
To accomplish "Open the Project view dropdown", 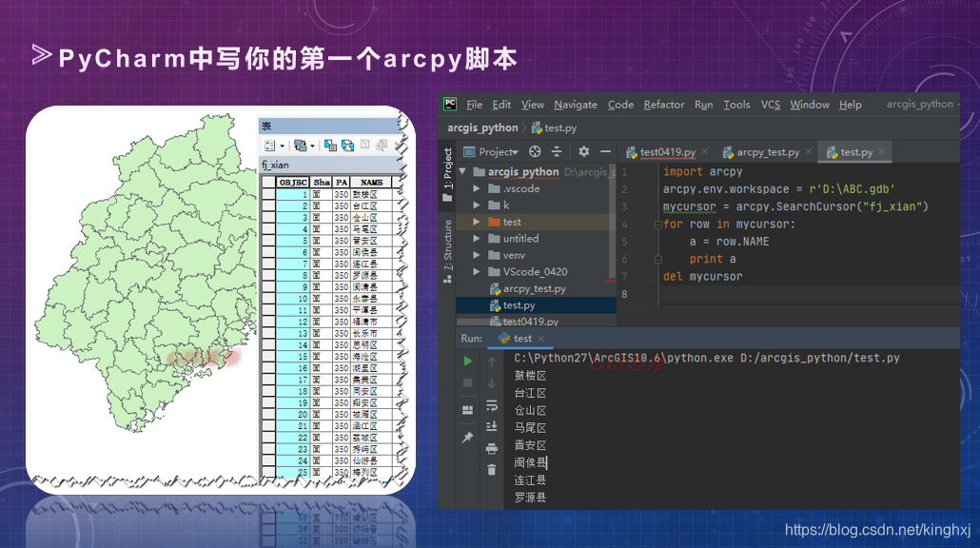I will (496, 150).
